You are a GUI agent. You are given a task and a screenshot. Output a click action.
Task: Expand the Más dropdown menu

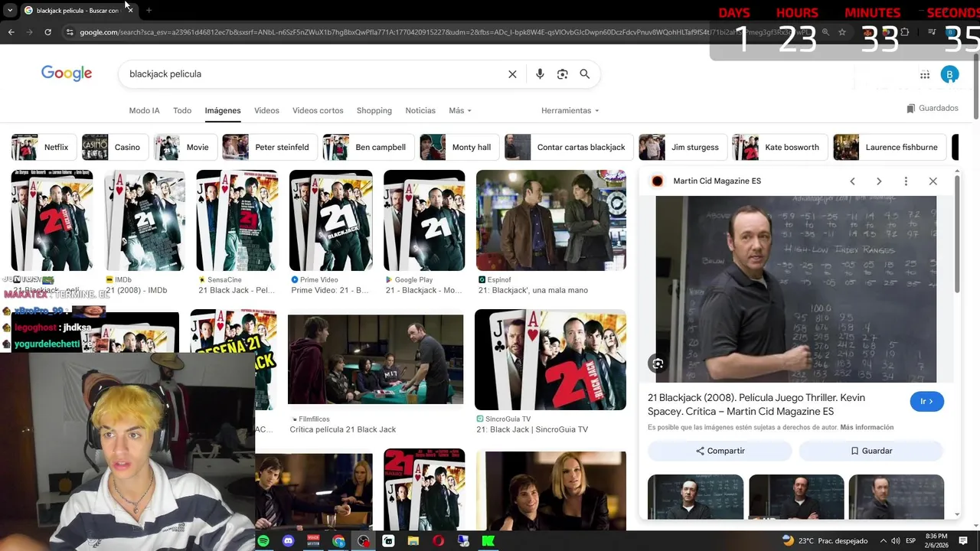click(x=460, y=110)
